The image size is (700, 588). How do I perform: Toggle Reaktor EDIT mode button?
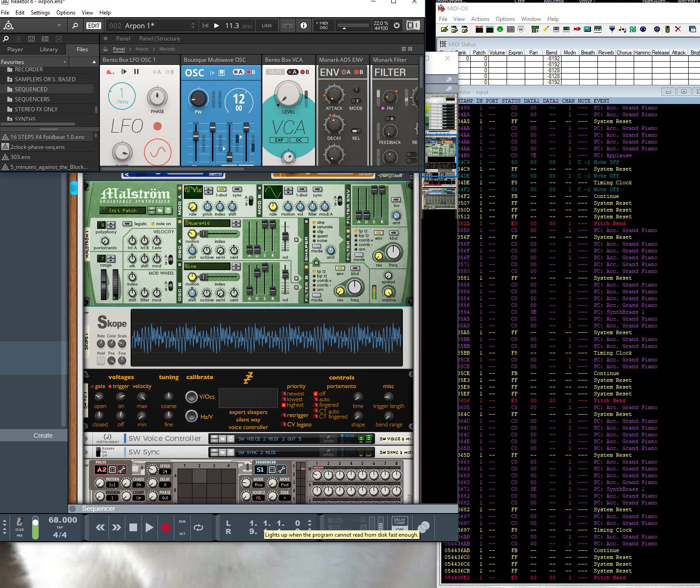[94, 26]
